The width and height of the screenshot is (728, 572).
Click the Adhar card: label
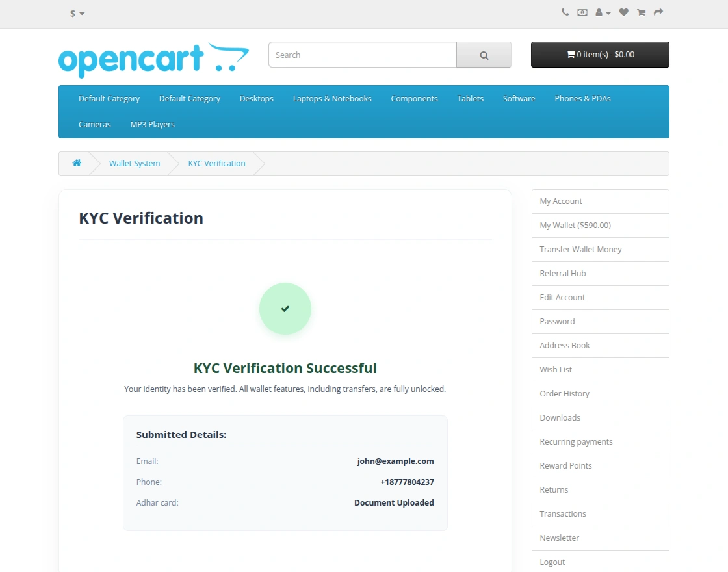pos(157,503)
